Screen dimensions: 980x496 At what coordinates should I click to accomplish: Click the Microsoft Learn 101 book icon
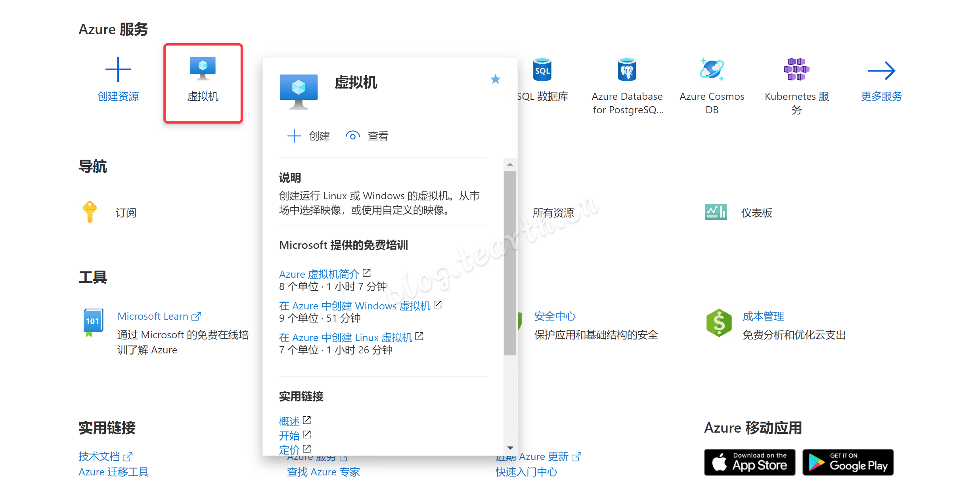(x=93, y=323)
